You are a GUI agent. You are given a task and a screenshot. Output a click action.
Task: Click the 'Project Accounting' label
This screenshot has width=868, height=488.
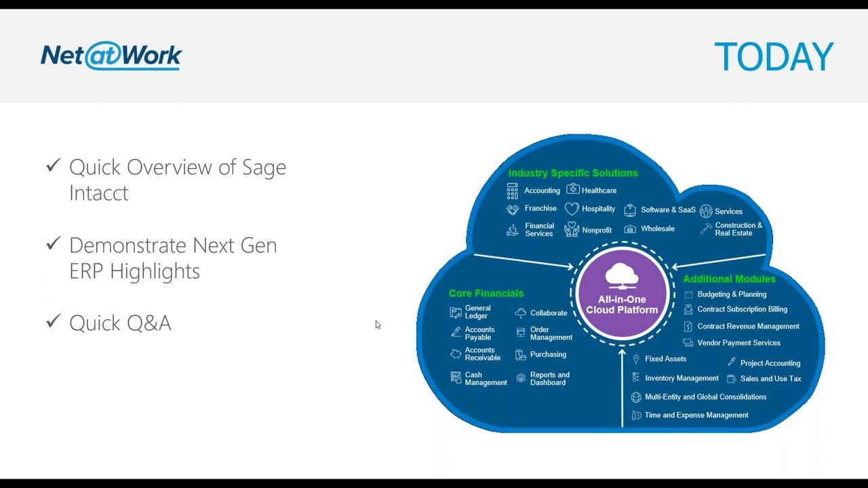point(770,363)
